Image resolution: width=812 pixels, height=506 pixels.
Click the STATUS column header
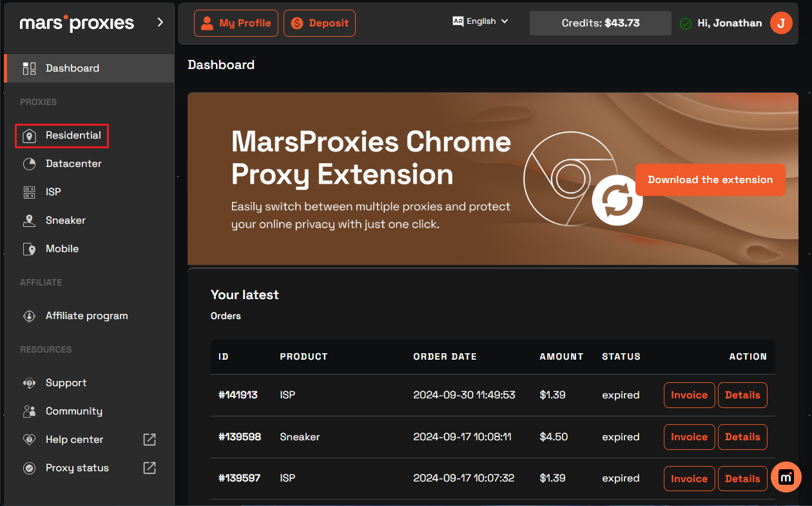pos(621,356)
